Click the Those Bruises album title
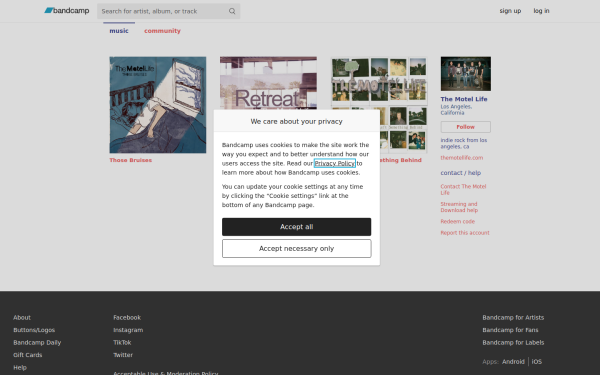The width and height of the screenshot is (600, 375). 130,160
